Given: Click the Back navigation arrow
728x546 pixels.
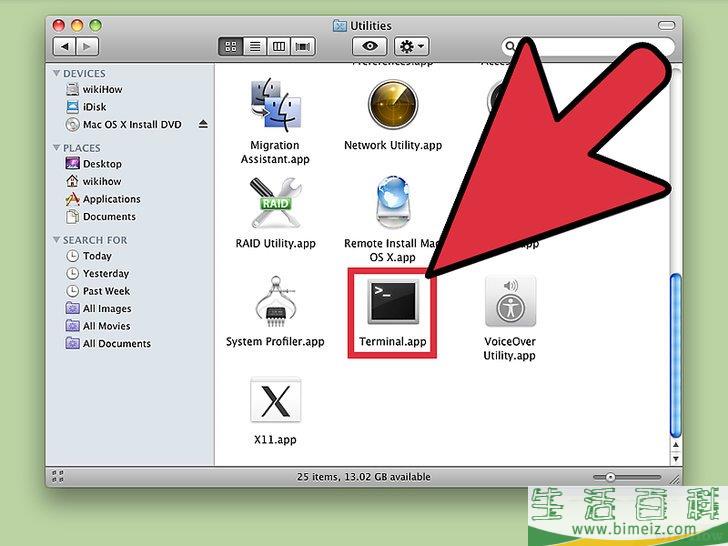Looking at the screenshot, I should click(x=65, y=46).
